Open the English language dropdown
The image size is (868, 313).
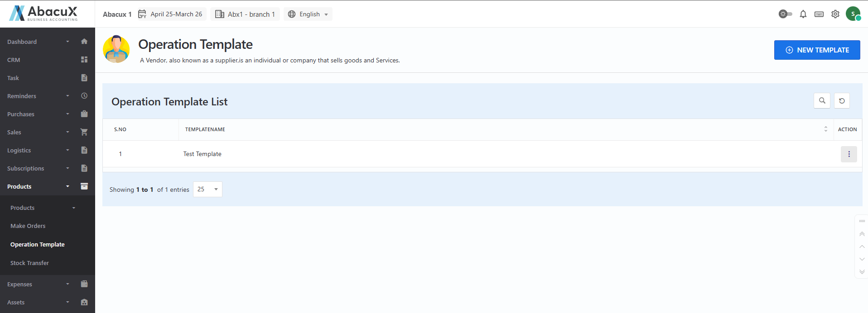coord(308,14)
